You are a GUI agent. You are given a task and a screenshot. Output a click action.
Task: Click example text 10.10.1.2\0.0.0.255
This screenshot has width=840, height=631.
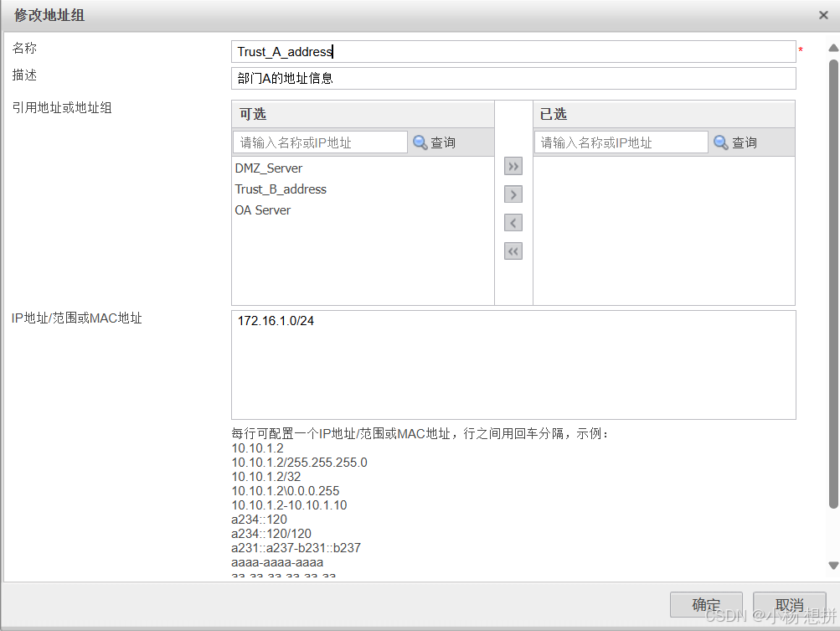coord(286,491)
